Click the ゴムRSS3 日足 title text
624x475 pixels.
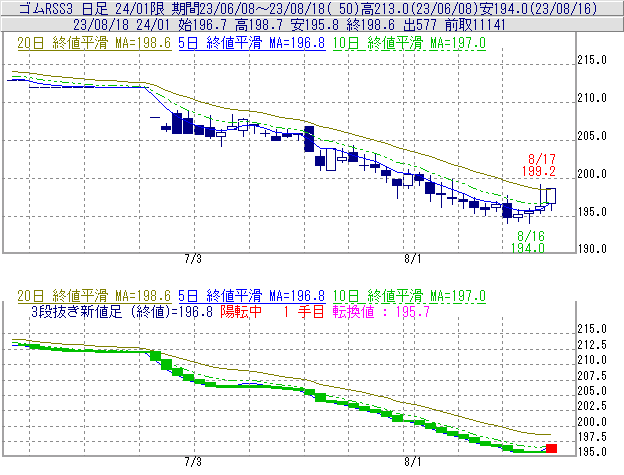click(x=64, y=8)
